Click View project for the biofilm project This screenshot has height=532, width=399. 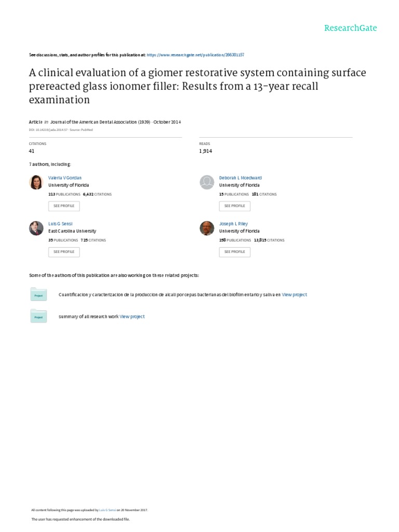coord(295,295)
